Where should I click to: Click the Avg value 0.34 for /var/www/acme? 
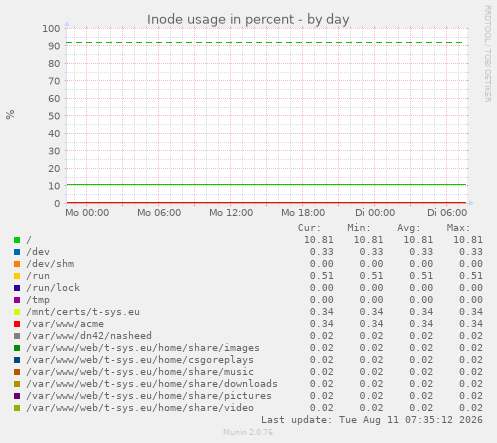(x=421, y=324)
